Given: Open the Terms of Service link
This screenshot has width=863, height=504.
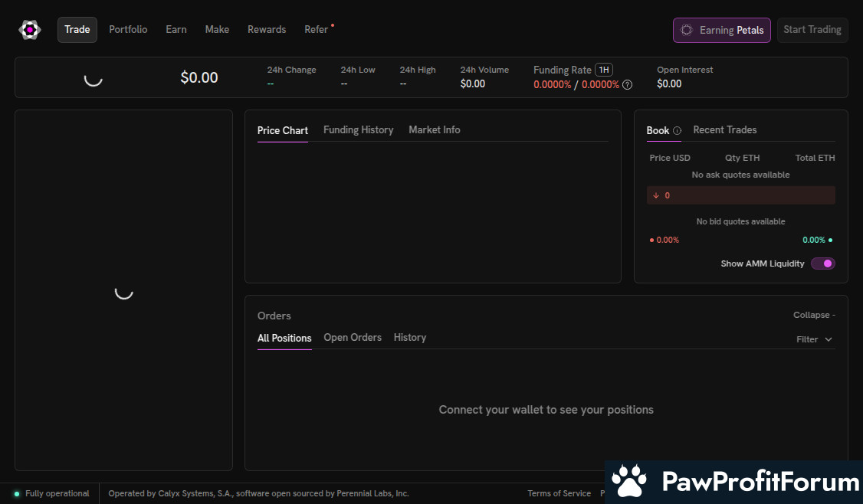Looking at the screenshot, I should 559,494.
